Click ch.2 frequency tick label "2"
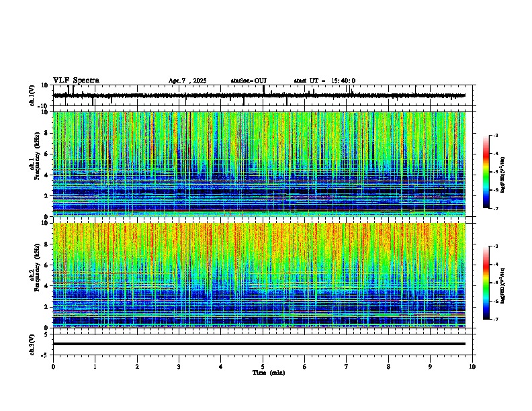The width and height of the screenshot is (532, 411). pyautogui.click(x=46, y=307)
